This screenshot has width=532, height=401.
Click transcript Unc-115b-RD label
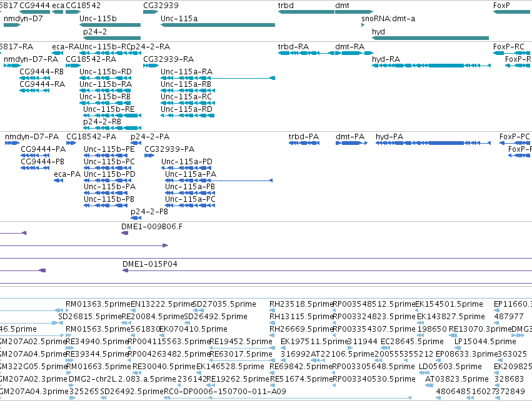(x=106, y=72)
